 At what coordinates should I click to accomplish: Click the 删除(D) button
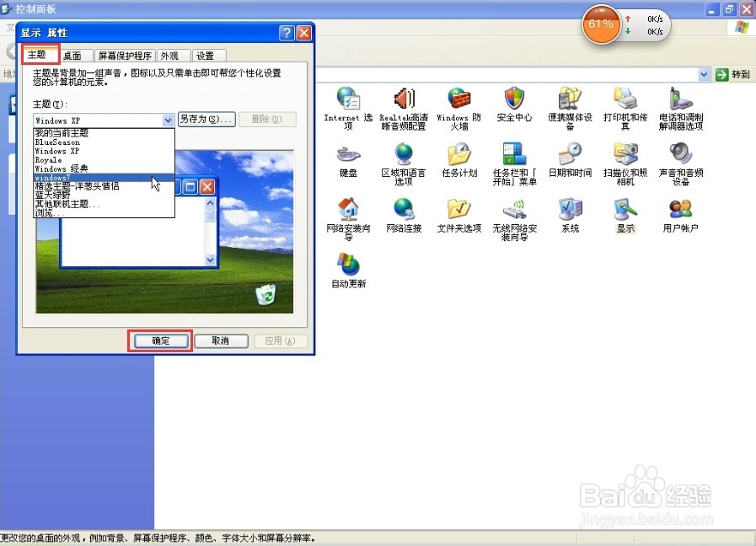point(266,119)
